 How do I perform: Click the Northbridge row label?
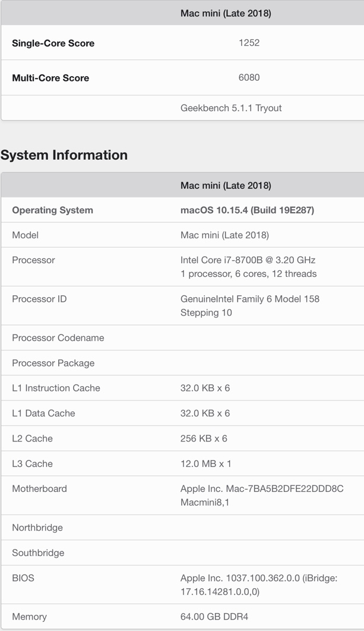click(37, 528)
